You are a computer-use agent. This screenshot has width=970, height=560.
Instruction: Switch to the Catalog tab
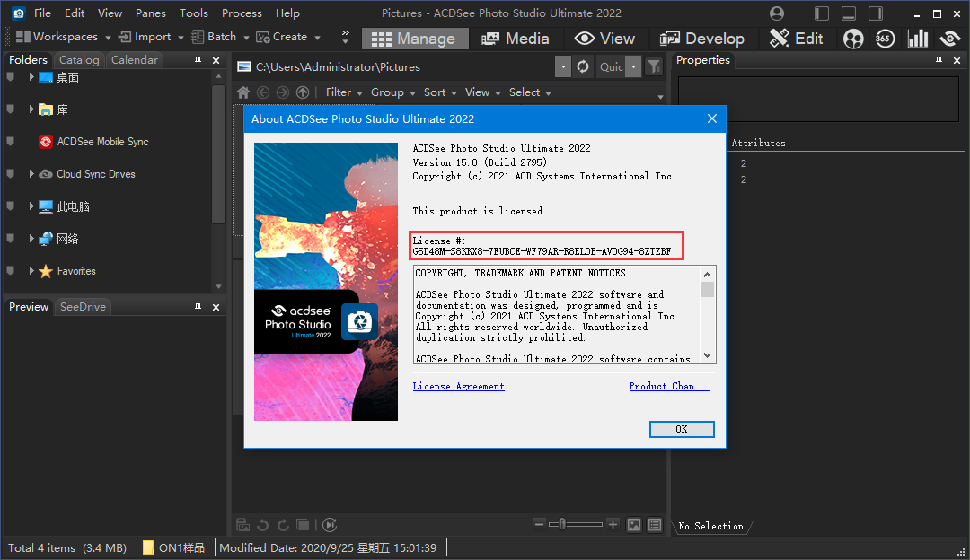tap(78, 59)
